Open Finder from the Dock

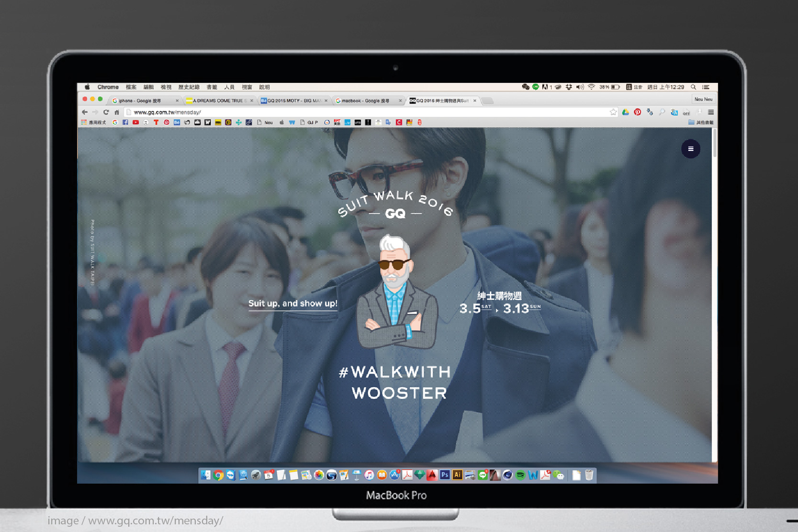[206, 475]
